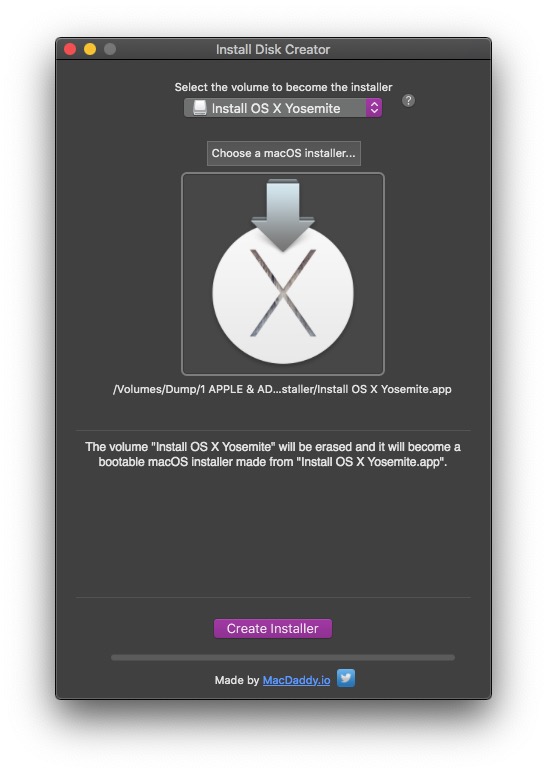
Task: Open the Install OS X Yosemite volume dropdown
Action: (x=283, y=108)
